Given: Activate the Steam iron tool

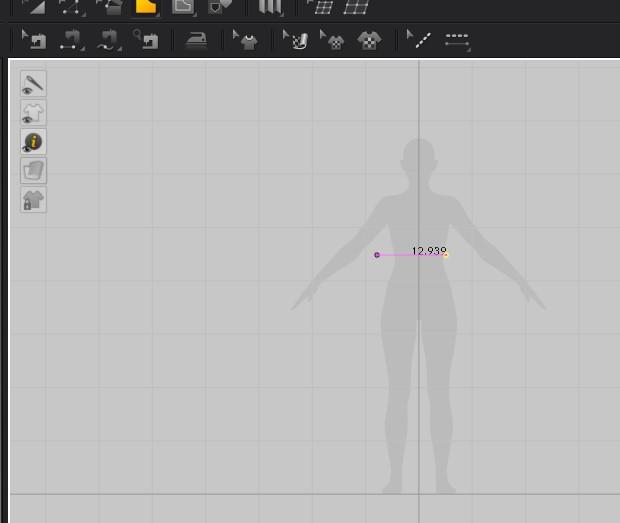Looking at the screenshot, I should tap(197, 40).
